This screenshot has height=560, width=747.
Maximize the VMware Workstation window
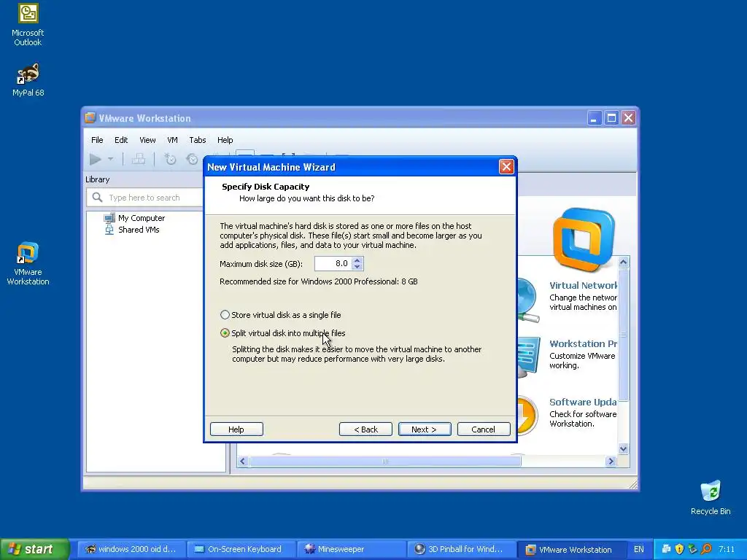click(611, 117)
